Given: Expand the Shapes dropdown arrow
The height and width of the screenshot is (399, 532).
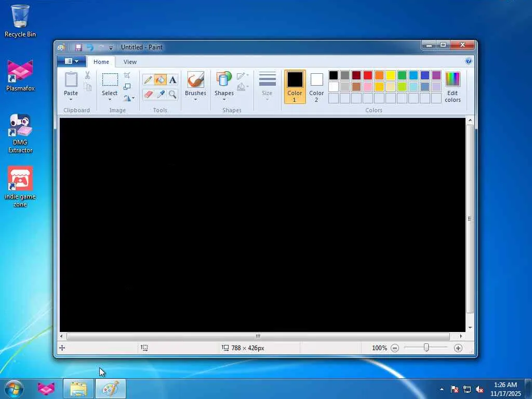Looking at the screenshot, I should pos(224,99).
